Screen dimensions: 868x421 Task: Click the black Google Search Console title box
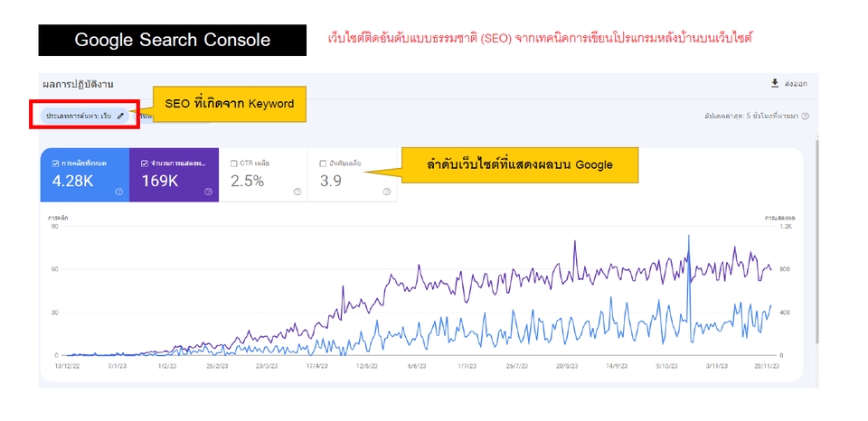[x=172, y=41]
